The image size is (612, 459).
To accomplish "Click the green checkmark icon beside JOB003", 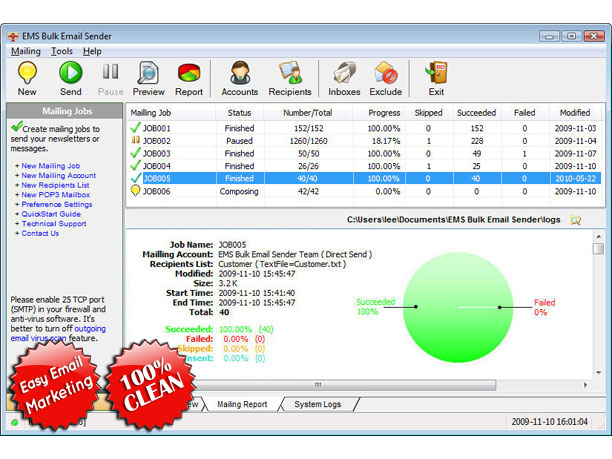I will pos(135,153).
